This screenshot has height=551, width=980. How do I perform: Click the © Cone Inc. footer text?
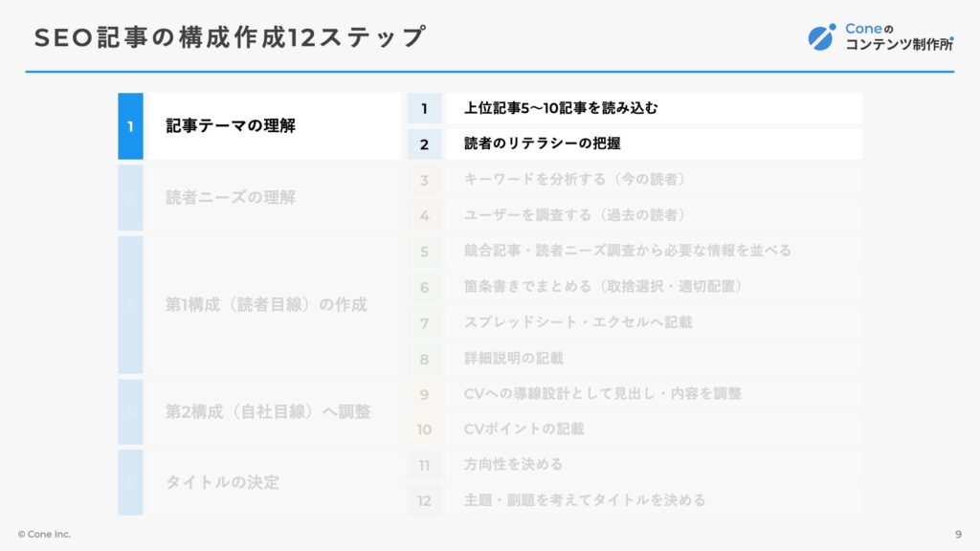coord(44,534)
